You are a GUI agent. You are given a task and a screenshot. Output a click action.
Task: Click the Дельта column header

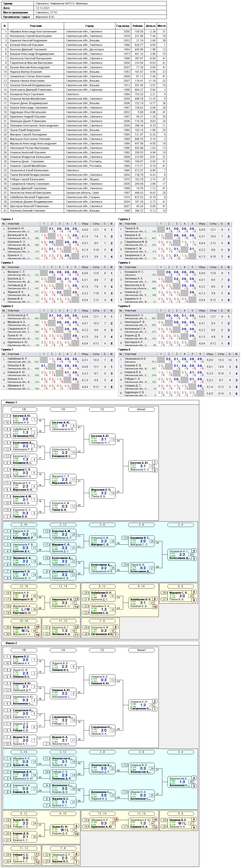[x=151, y=26]
